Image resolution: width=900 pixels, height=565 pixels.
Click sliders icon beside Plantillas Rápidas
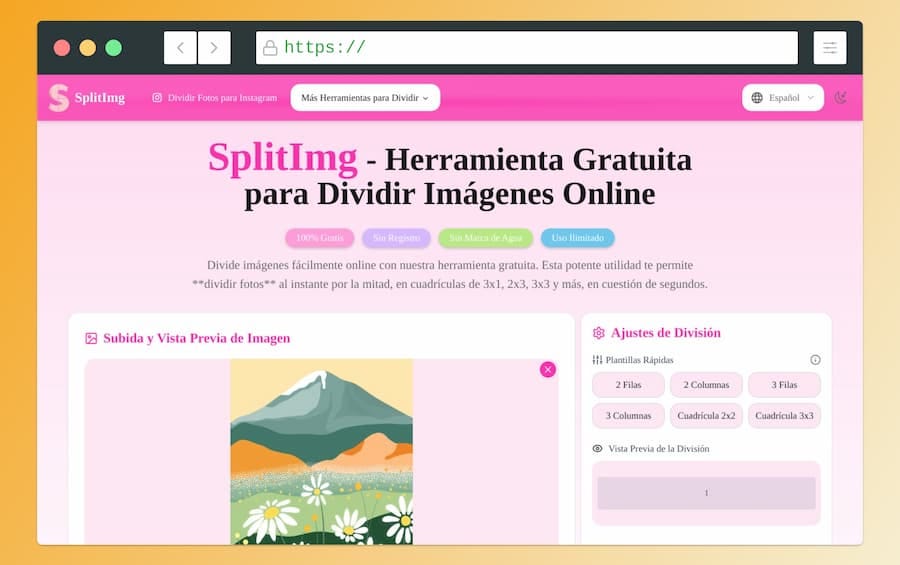click(x=597, y=360)
